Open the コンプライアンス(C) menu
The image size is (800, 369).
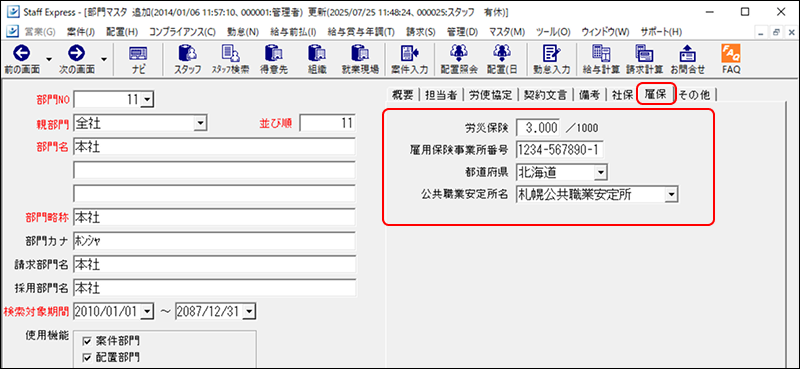[182, 32]
